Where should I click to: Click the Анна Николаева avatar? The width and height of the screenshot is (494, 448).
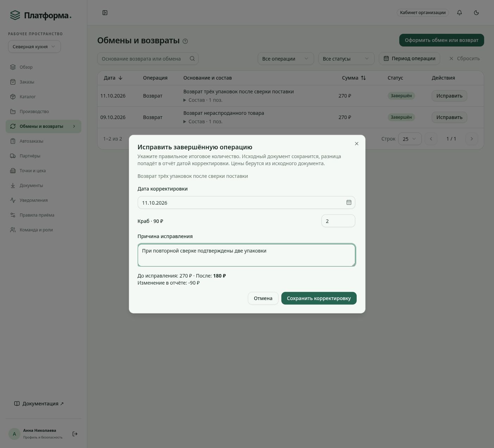(14, 434)
